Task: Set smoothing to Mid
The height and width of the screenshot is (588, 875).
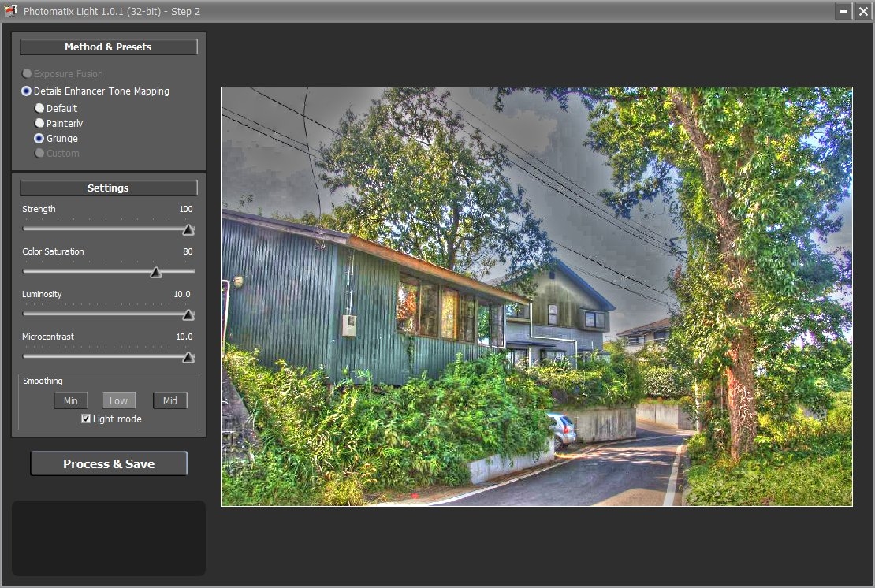Action: (x=169, y=400)
